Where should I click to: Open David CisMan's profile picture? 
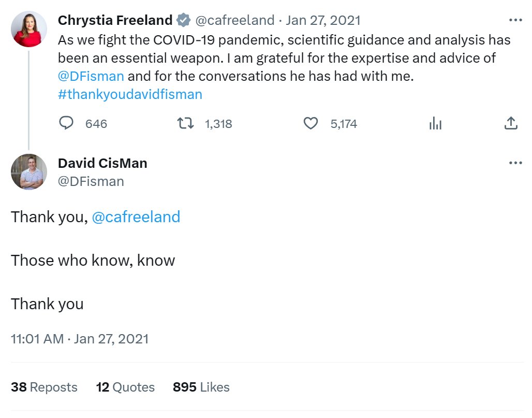[29, 171]
